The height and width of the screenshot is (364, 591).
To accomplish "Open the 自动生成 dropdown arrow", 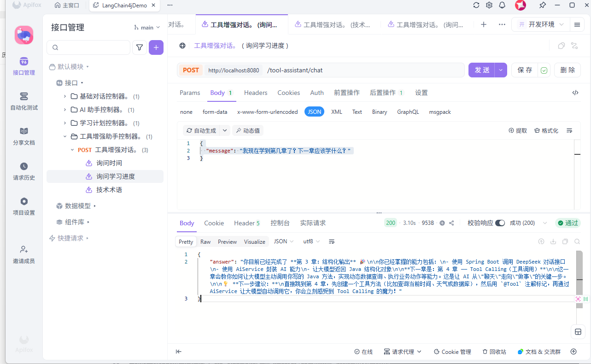I will click(x=225, y=130).
